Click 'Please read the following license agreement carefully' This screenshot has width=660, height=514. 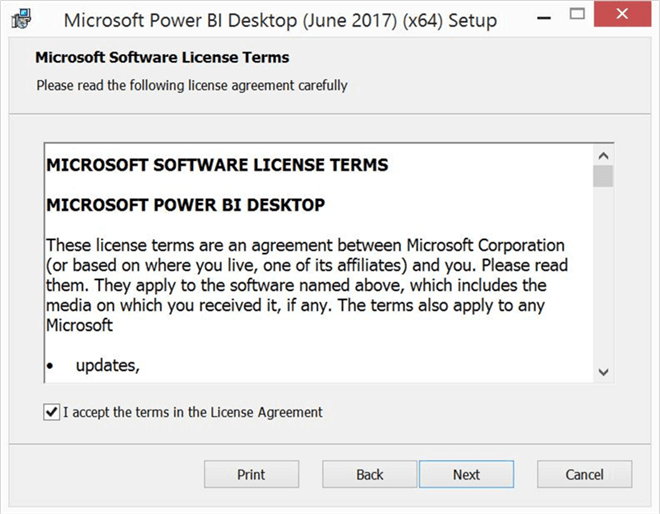click(x=192, y=85)
